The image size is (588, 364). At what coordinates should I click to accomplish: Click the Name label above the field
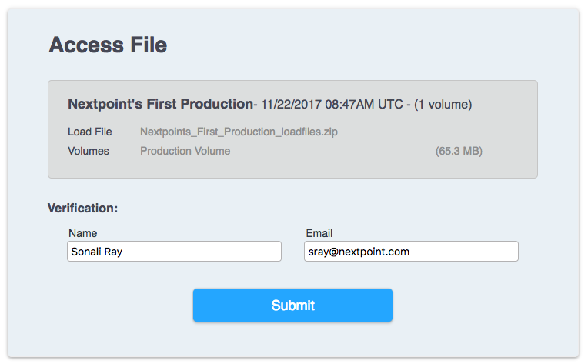[82, 233]
